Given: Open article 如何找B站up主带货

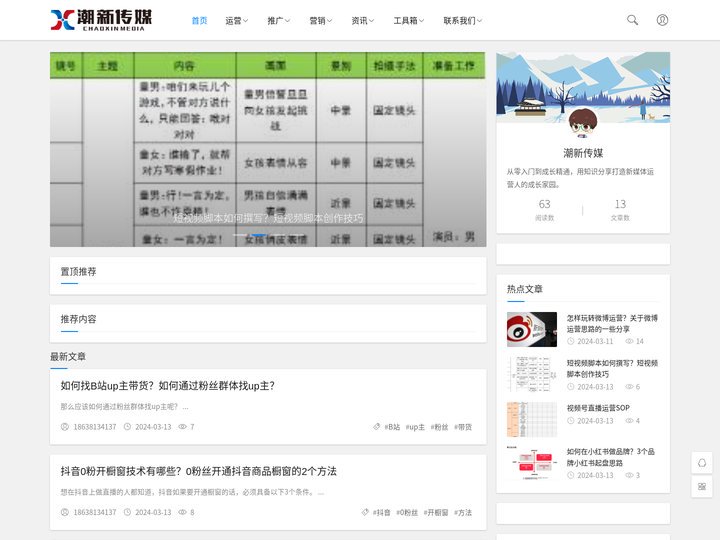Looking at the screenshot, I should 168,386.
